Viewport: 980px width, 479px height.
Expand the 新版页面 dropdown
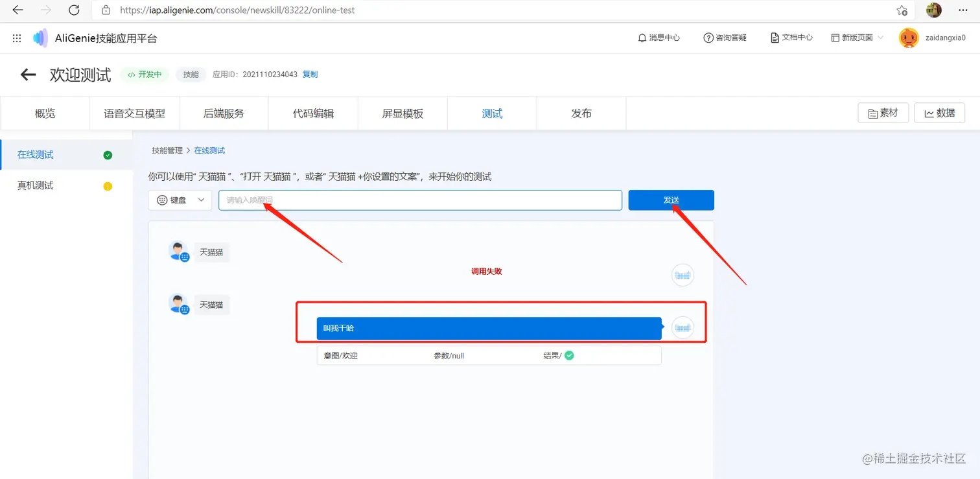click(x=857, y=38)
